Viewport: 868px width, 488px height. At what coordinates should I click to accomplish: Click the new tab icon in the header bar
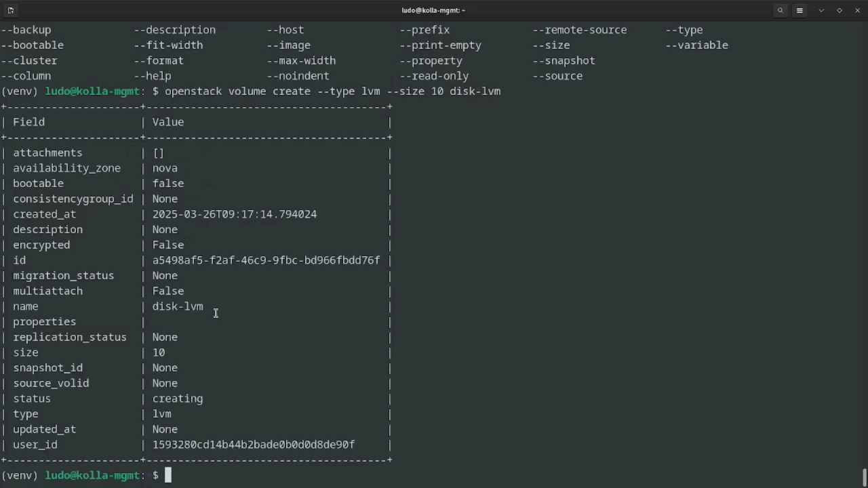[x=10, y=10]
